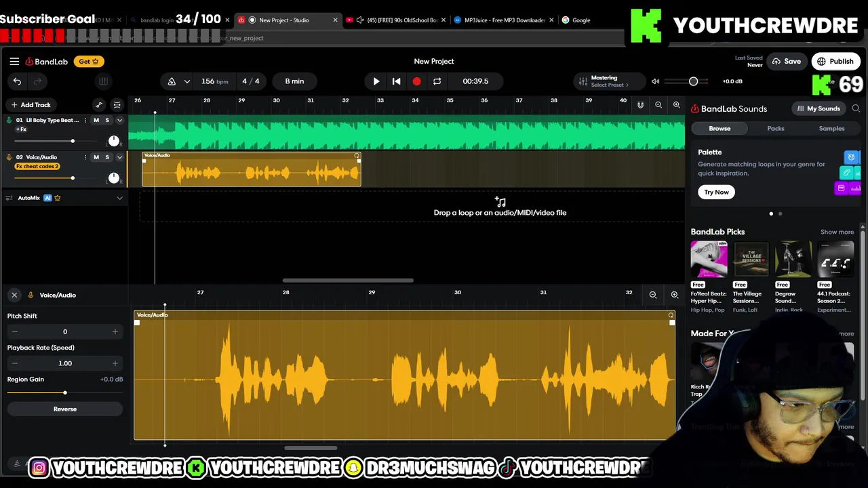
Task: Click the loop handle on Voice/Audio region
Action: point(357,156)
